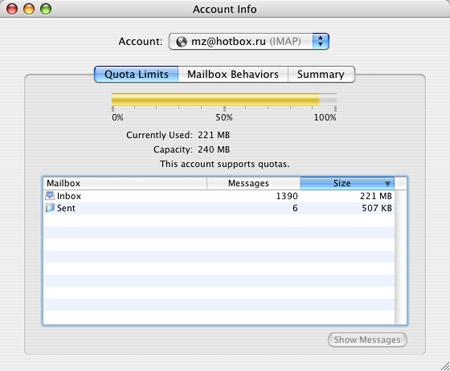Switch to the Mailbox Behaviors tab

[x=233, y=74]
